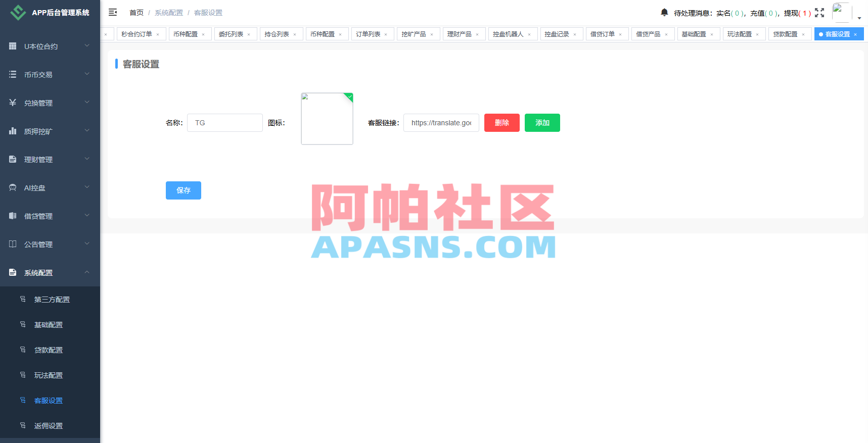Click the 返佣设置 submenu icon

point(23,425)
